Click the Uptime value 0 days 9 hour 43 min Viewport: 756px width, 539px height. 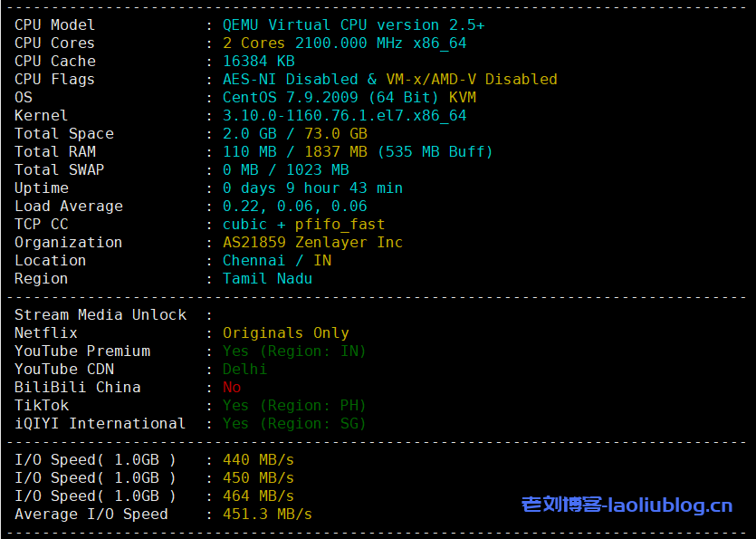[x=312, y=188]
